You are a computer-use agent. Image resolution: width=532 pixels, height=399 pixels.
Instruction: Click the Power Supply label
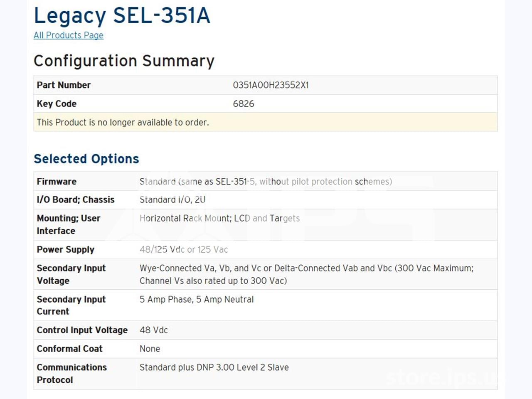[66, 250]
